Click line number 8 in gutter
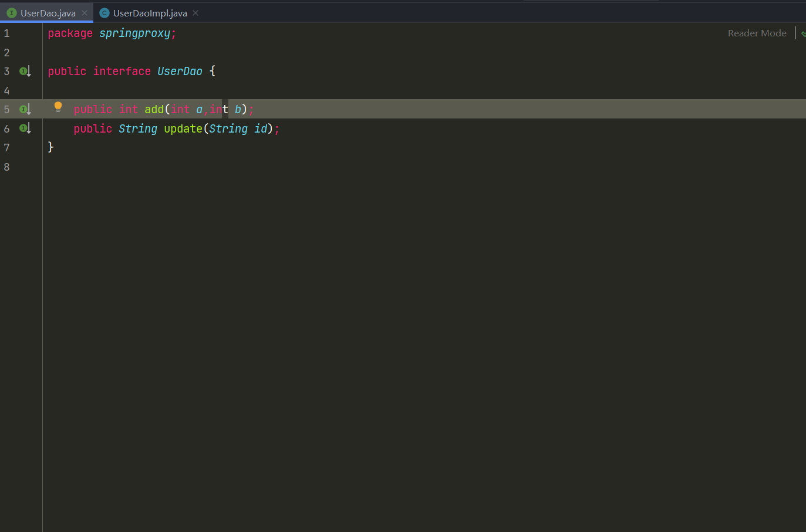806x532 pixels. click(x=7, y=167)
